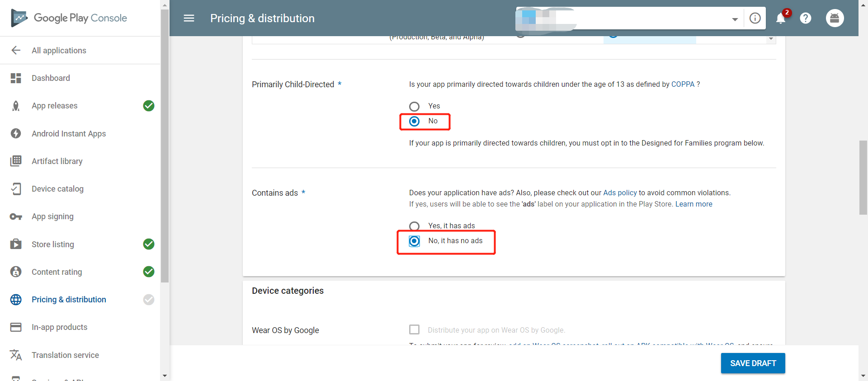Select 'No, it has no ads' option
This screenshot has width=868, height=381.
[414, 241]
